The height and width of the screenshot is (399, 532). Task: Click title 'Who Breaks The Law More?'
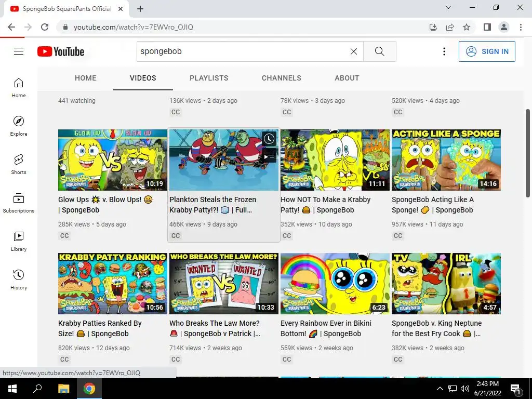coord(215,328)
